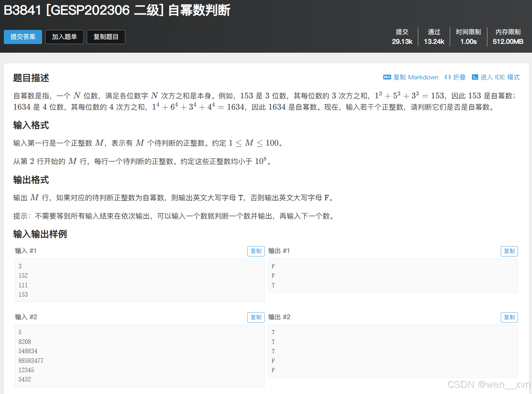Select the sample input #1 text box
The height and width of the screenshot is (394, 532).
click(x=139, y=280)
